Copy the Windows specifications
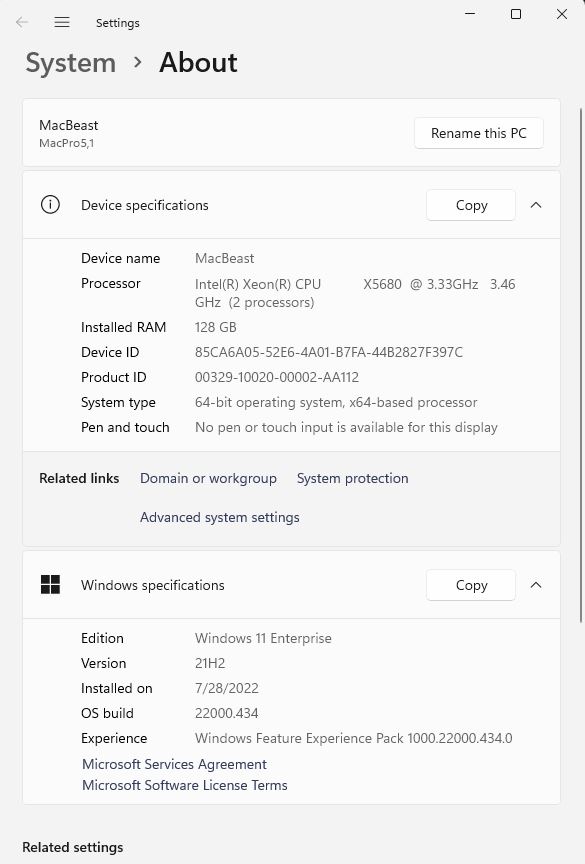585x864 pixels. (x=471, y=585)
